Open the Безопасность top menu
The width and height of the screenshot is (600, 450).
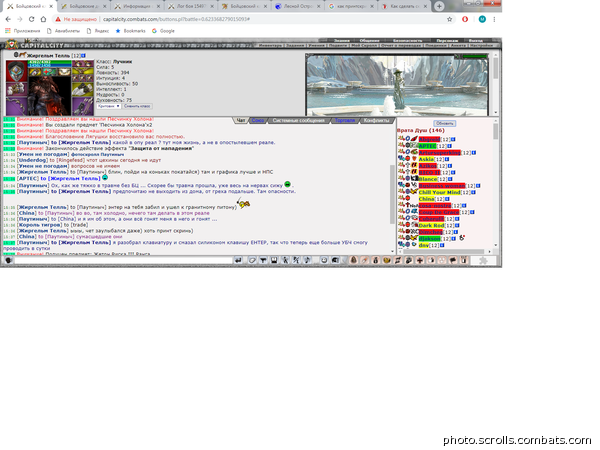tap(407, 40)
